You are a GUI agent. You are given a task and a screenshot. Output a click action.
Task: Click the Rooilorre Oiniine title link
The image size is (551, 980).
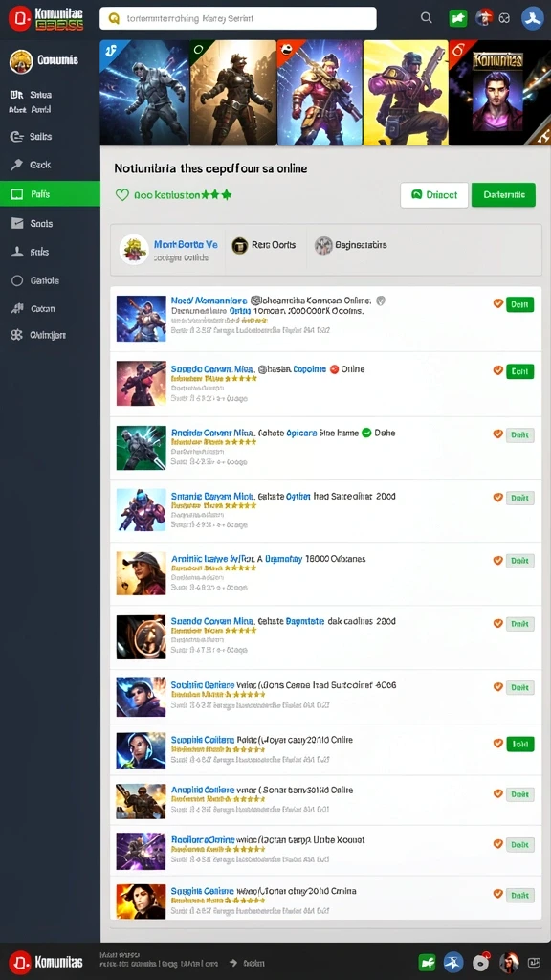tap(203, 840)
